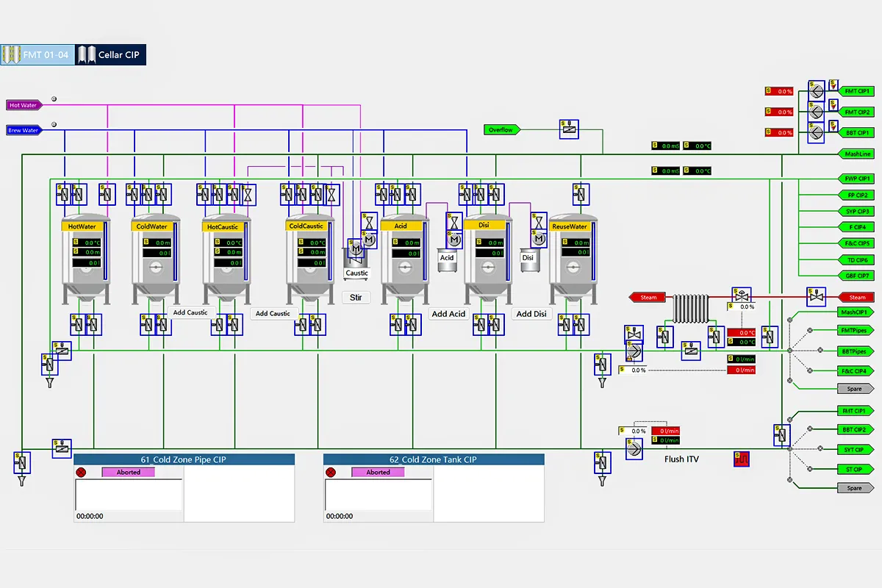Image resolution: width=882 pixels, height=588 pixels.
Task: Open the valve above the Disi dosing pot
Action: point(539,222)
